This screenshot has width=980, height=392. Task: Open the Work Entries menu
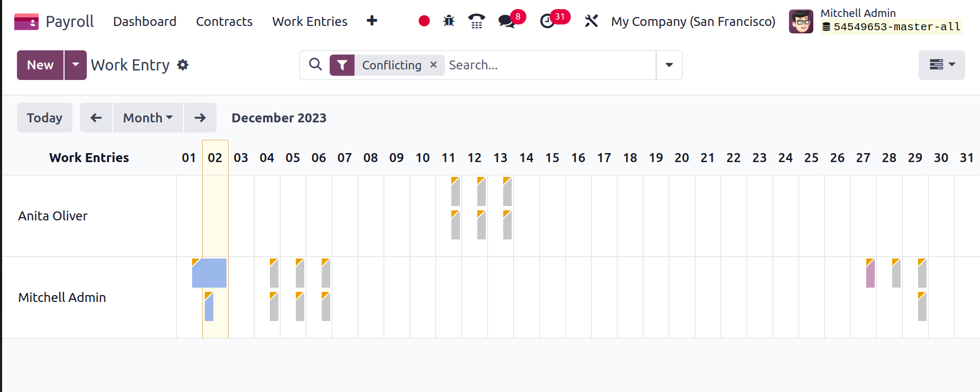coord(310,22)
